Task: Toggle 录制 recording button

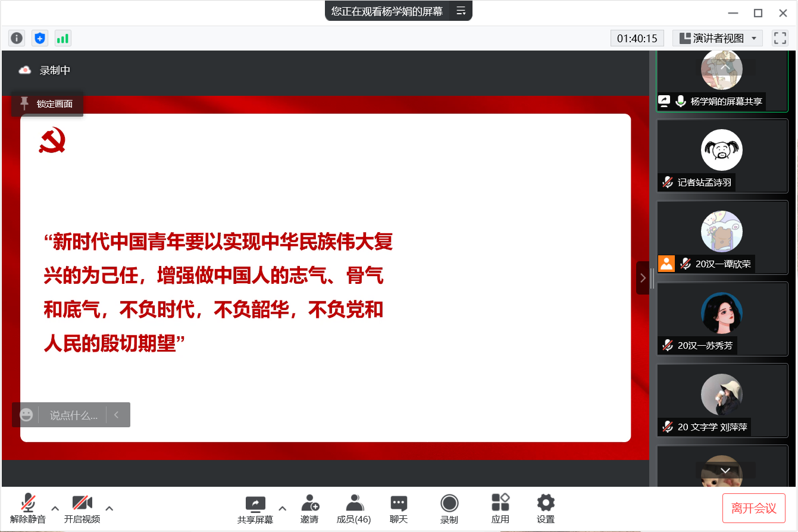Action: 449,509
